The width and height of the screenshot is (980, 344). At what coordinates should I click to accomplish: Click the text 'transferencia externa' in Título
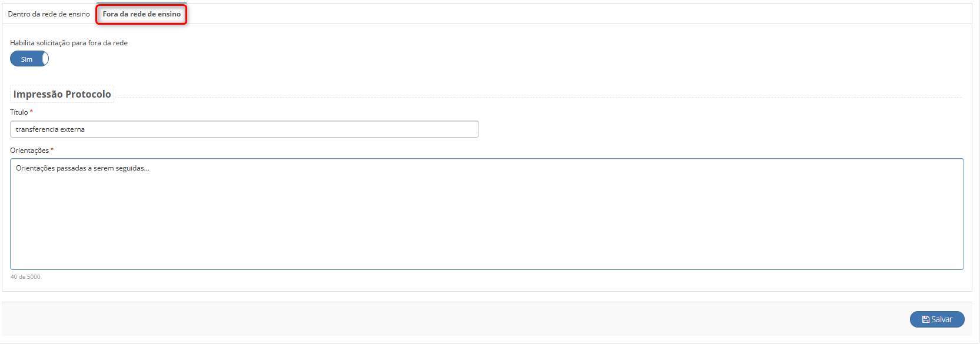[50, 129]
